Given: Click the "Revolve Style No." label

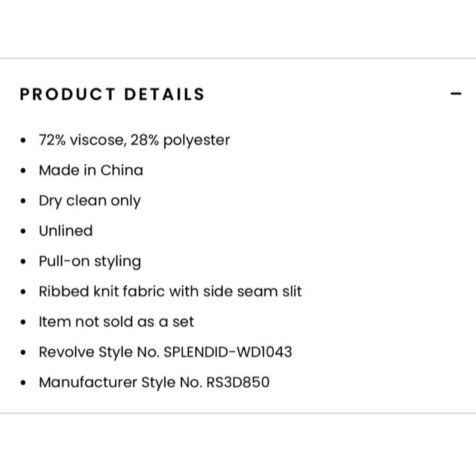Looking at the screenshot, I should [x=99, y=352].
